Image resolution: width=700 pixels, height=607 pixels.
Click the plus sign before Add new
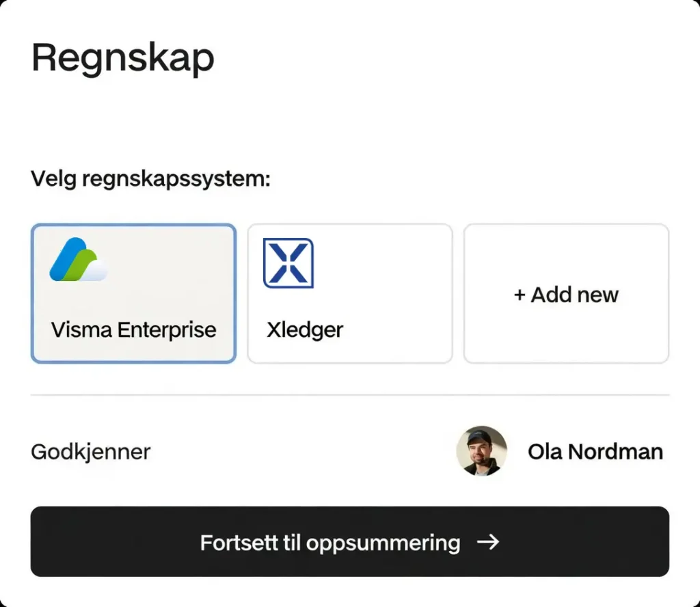click(x=520, y=295)
